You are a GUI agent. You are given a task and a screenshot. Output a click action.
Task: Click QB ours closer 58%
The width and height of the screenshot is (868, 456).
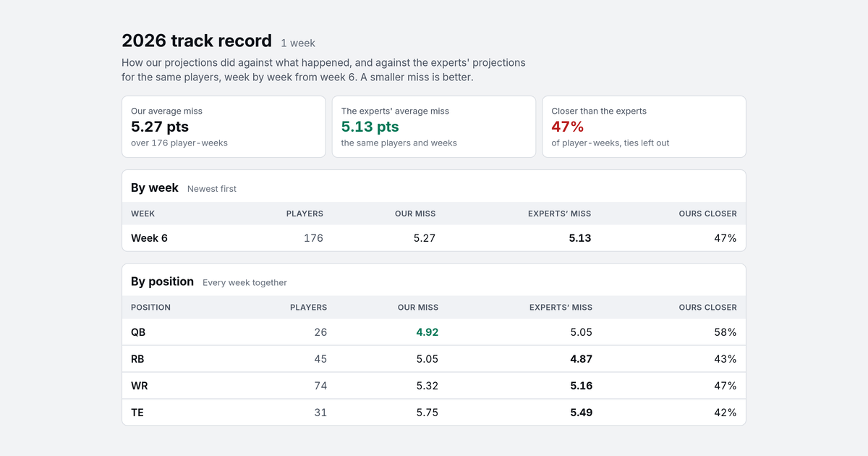tap(726, 332)
